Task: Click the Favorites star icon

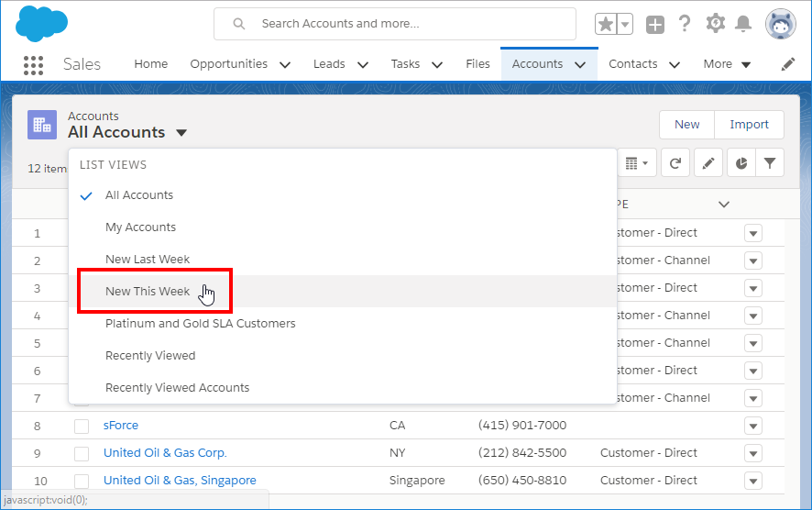Action: pyautogui.click(x=606, y=25)
